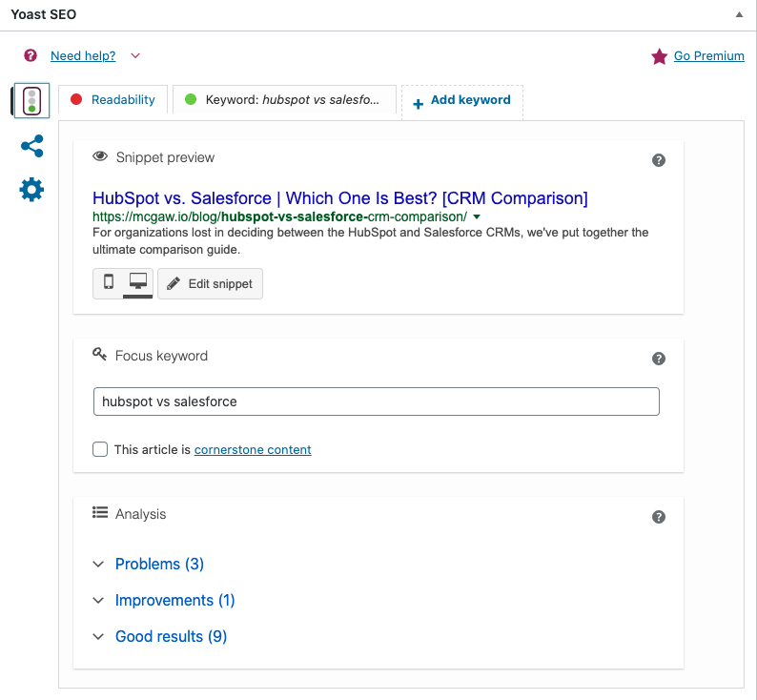Expand the Problems (3) section
757x700 pixels.
(x=159, y=564)
